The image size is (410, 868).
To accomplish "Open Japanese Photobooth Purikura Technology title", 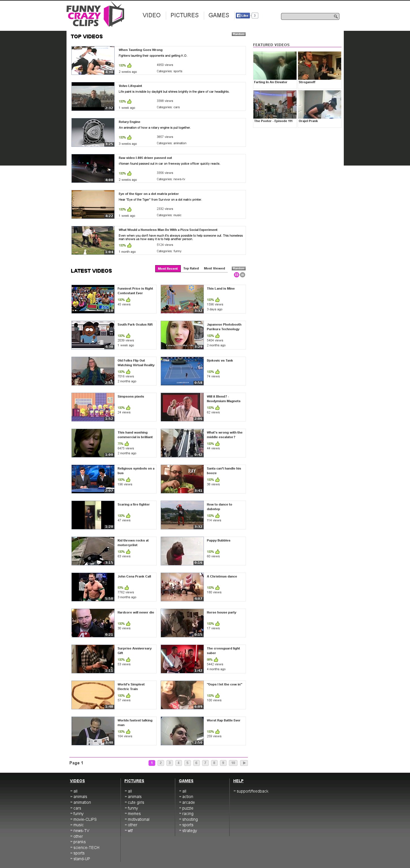I will [224, 327].
